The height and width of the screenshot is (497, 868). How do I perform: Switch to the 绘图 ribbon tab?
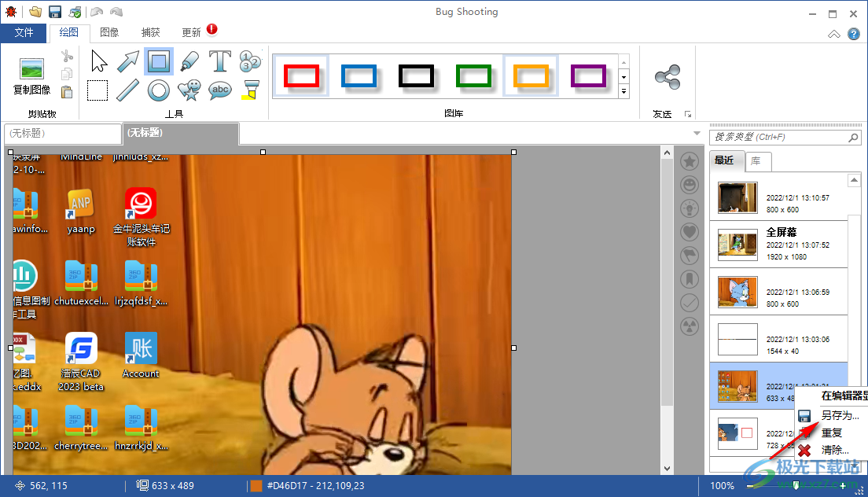pyautogui.click(x=69, y=33)
